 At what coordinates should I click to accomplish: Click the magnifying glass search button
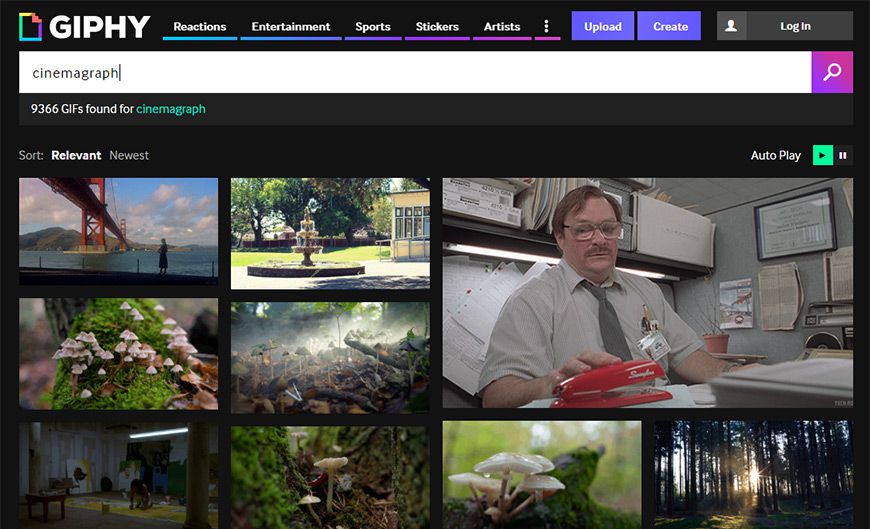pos(832,72)
